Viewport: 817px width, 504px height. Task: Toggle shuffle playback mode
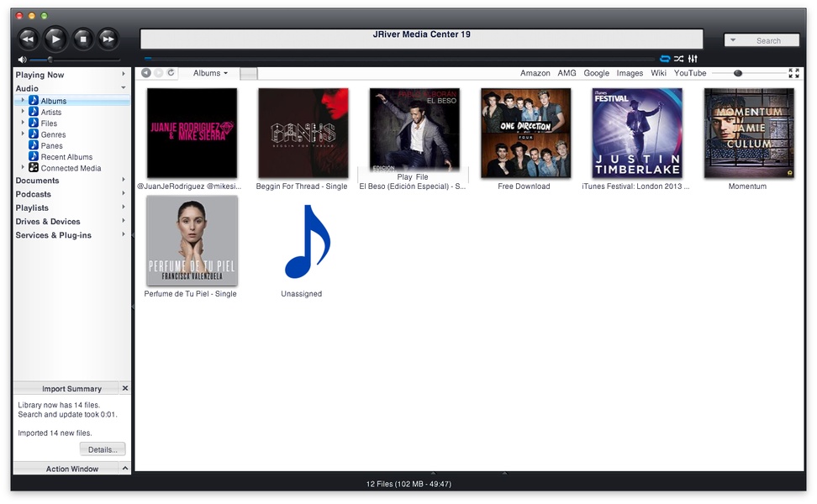pyautogui.click(x=678, y=59)
